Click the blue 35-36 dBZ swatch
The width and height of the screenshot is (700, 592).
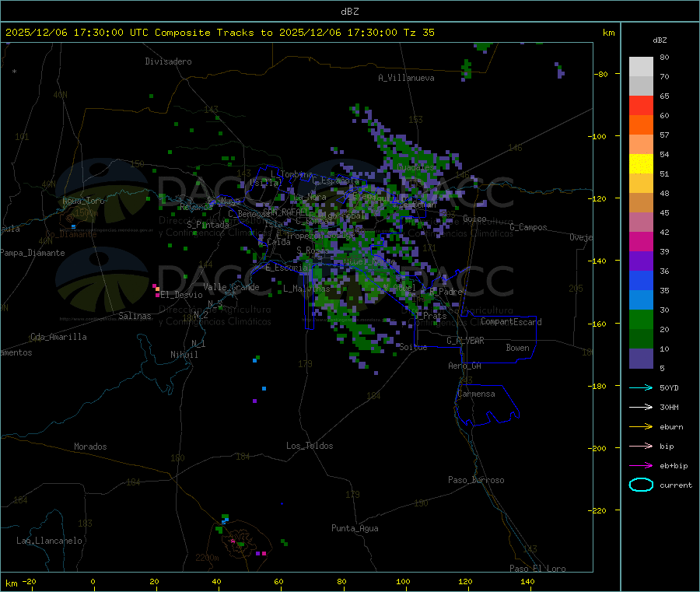click(x=641, y=281)
